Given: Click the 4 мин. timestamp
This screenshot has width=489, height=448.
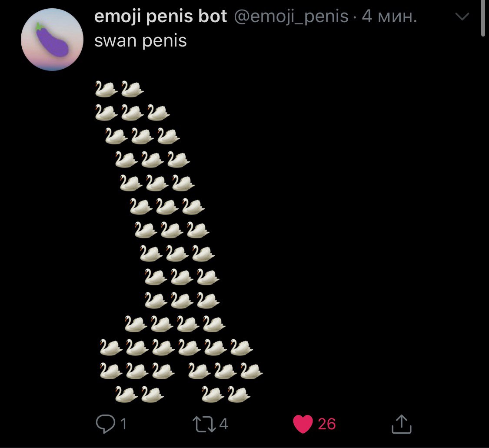Looking at the screenshot, I should point(389,17).
